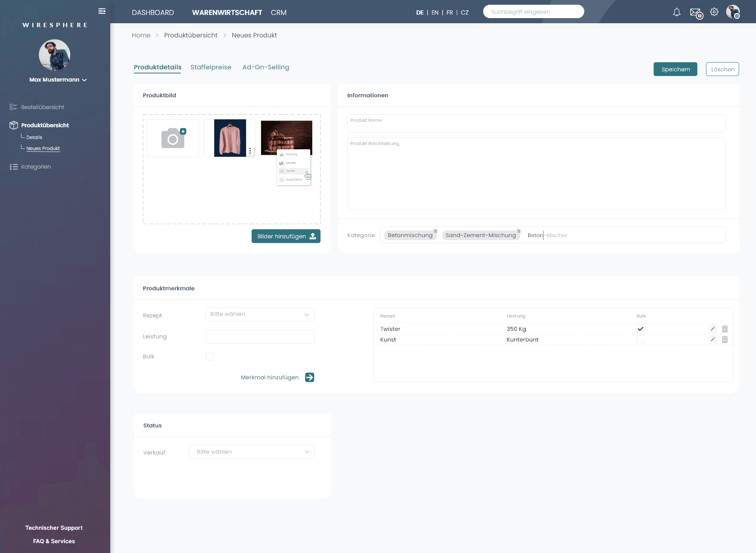Click the camera add-photo placeholder
Image resolution: width=756 pixels, height=553 pixels.
click(173, 138)
